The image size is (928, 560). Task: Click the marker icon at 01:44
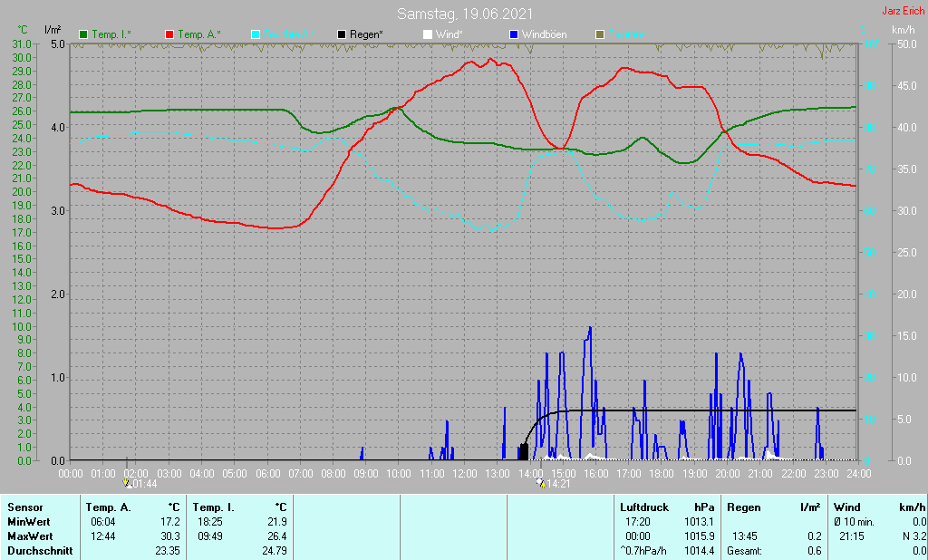point(127,483)
